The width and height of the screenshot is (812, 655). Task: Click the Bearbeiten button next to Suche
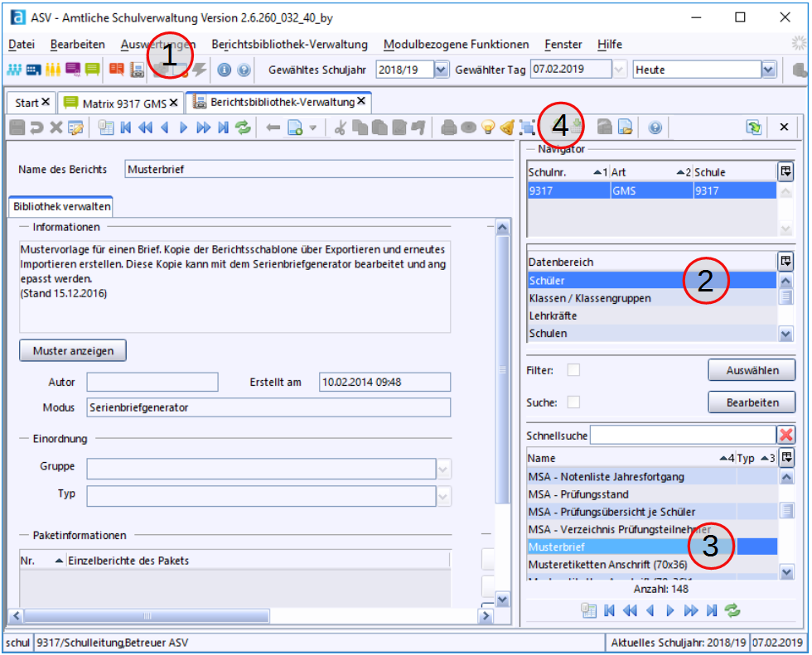(752, 402)
